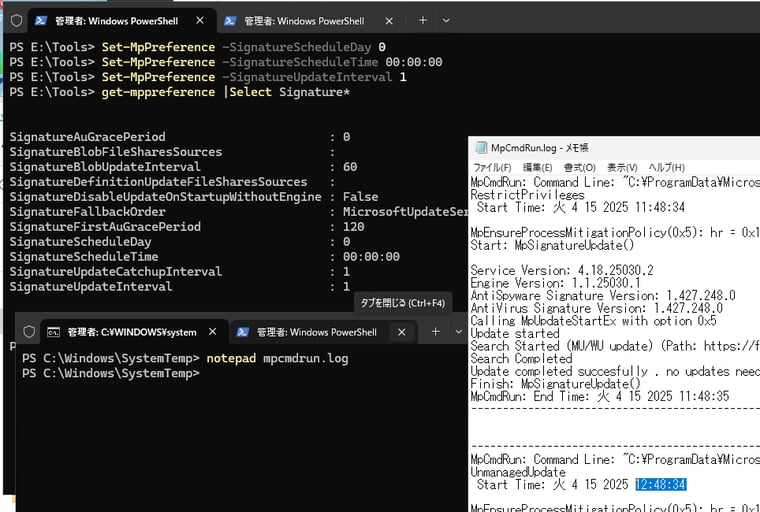
Task: Select the C:\WINDOWS\system tab in lower terminal
Action: [134, 332]
